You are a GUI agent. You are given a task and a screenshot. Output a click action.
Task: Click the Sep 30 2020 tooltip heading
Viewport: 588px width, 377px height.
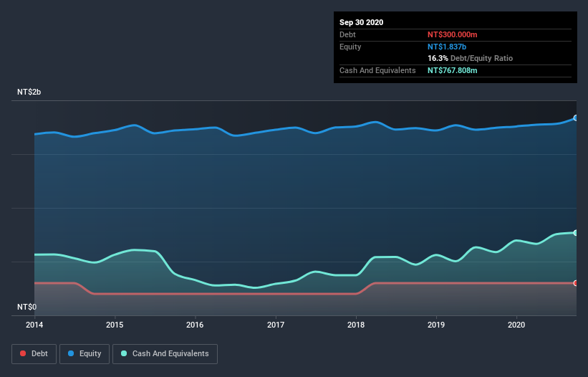click(362, 22)
